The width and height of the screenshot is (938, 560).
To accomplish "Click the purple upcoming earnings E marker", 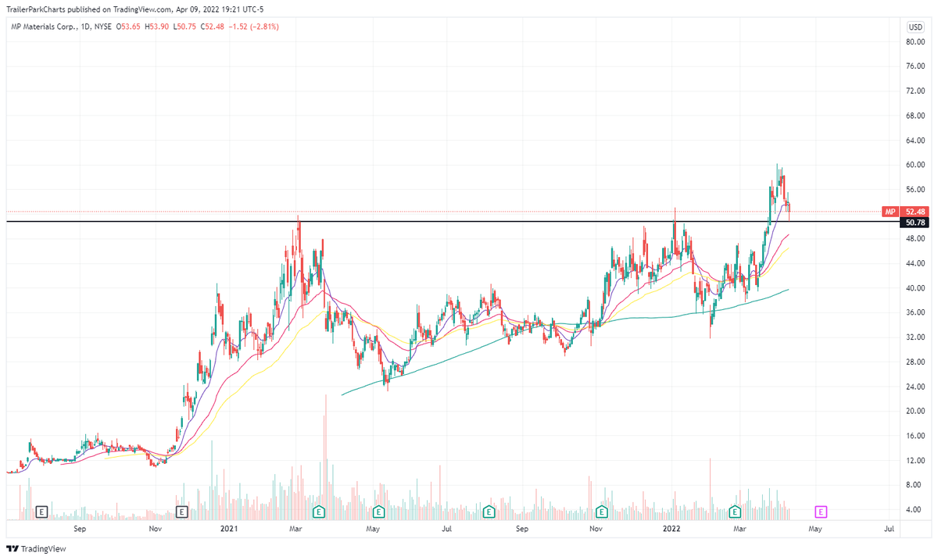I will [821, 512].
